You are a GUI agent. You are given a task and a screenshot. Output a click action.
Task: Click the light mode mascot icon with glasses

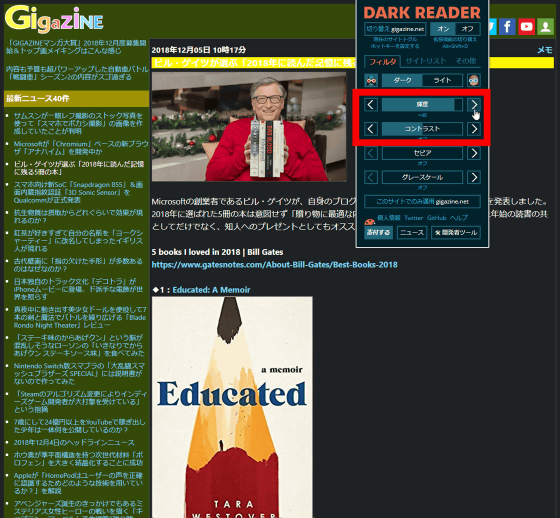[474, 80]
